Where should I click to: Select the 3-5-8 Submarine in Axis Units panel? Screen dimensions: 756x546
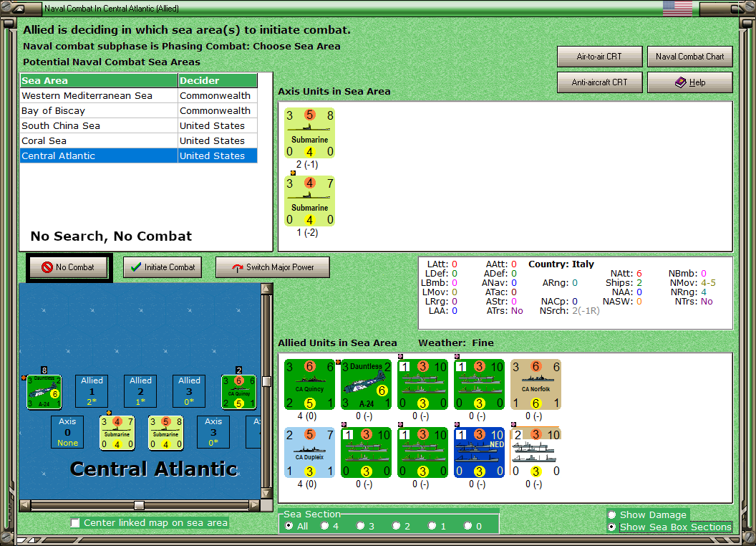pyautogui.click(x=309, y=133)
